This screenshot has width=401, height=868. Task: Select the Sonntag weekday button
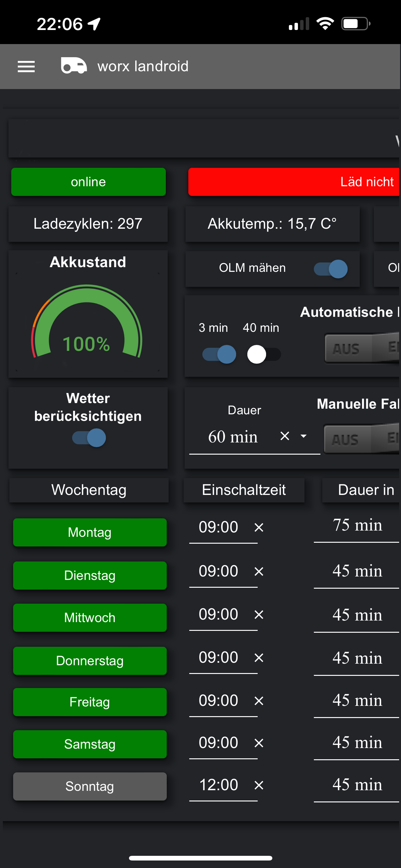pyautogui.click(x=90, y=786)
